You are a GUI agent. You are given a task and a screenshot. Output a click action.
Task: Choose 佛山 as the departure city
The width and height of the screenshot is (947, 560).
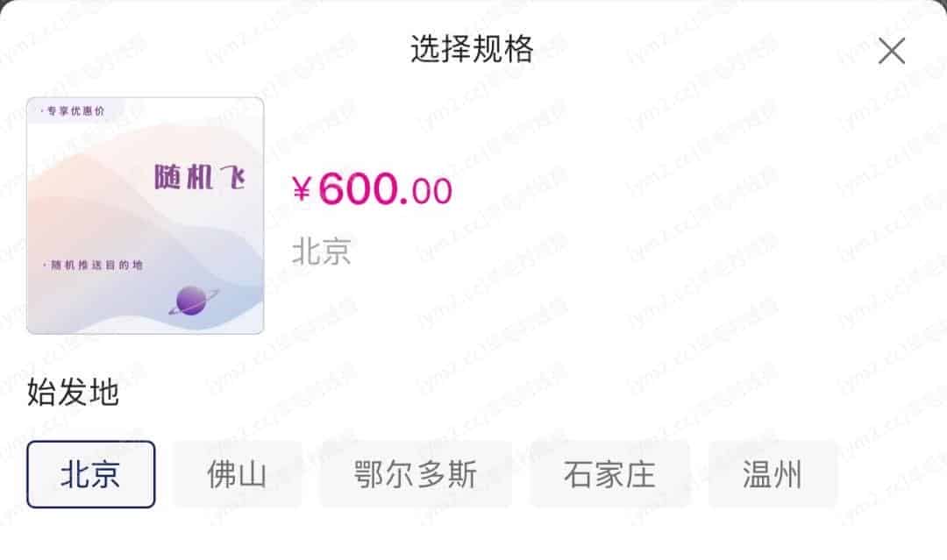tap(237, 474)
